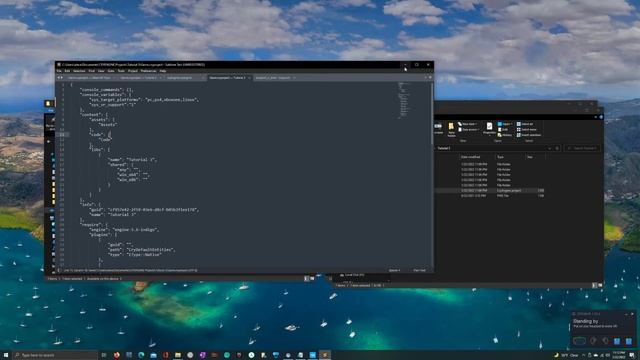Sort by the Date modified column header
The image size is (640, 360).
471,157
